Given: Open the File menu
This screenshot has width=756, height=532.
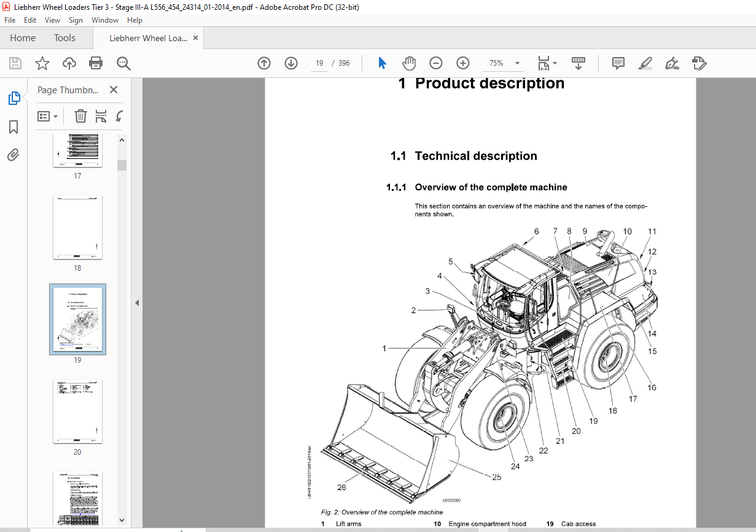Looking at the screenshot, I should pyautogui.click(x=10, y=20).
